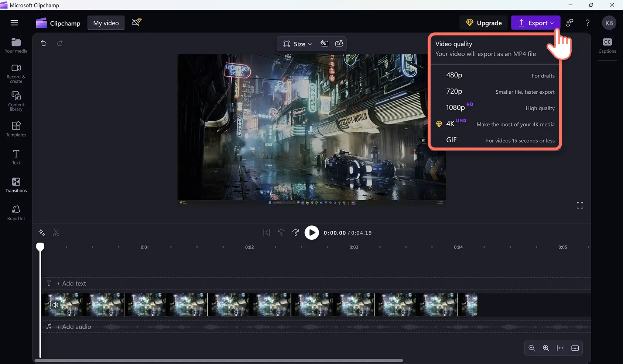Open Brand kit panel
This screenshot has height=364, width=623.
point(16,213)
